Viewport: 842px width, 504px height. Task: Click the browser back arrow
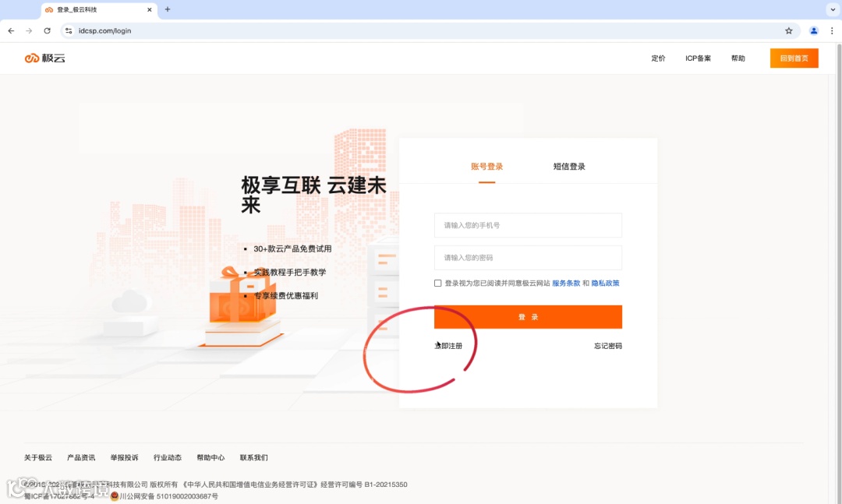[x=11, y=30]
